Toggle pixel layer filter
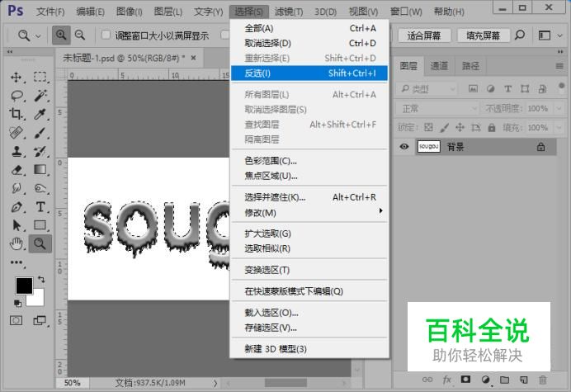 click(x=473, y=89)
